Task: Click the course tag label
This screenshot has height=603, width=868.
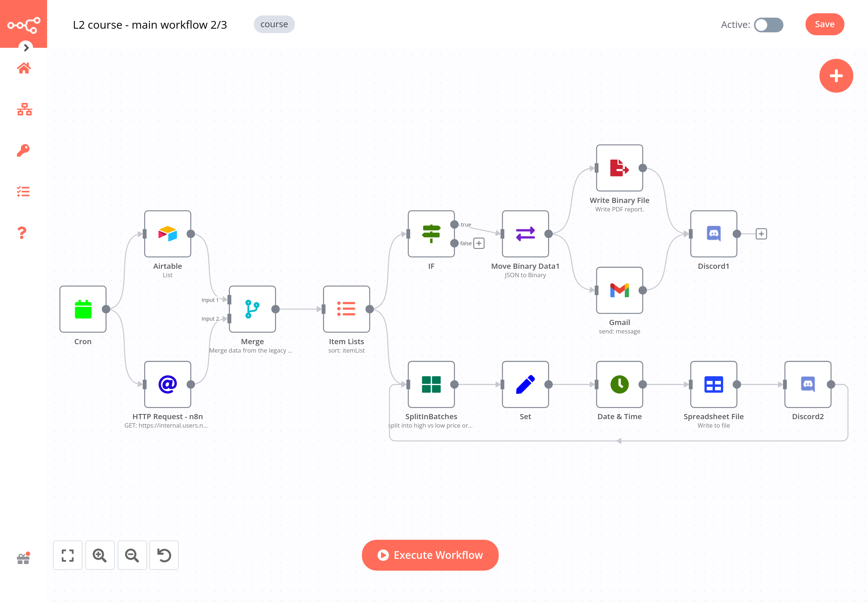Action: [274, 24]
